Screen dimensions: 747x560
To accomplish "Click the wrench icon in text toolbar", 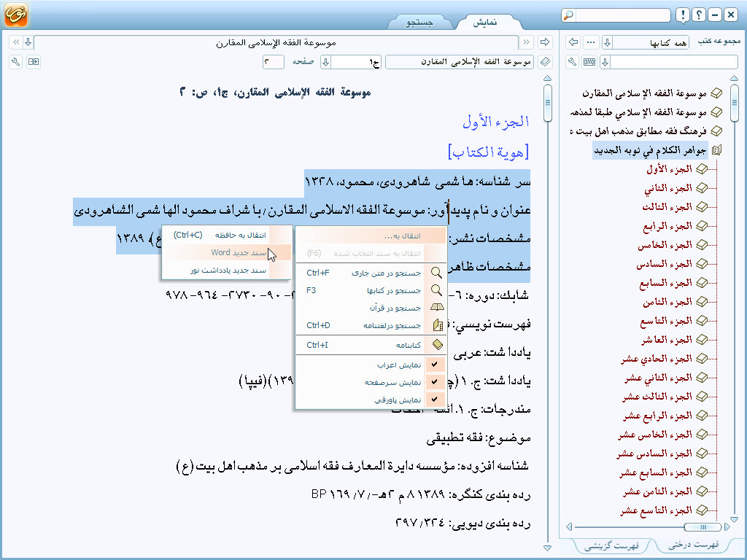I will [16, 62].
